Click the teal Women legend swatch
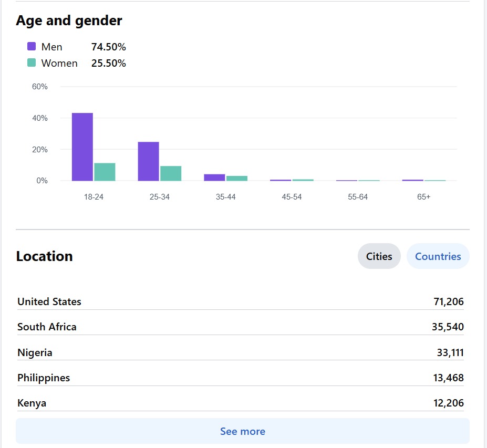Screen dimensions: 487x448 pos(32,63)
